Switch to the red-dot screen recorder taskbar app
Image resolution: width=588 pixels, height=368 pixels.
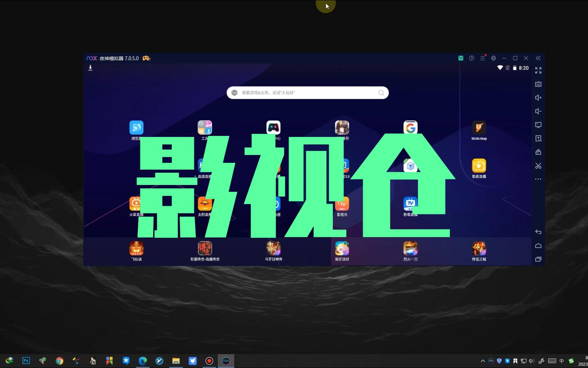(209, 361)
